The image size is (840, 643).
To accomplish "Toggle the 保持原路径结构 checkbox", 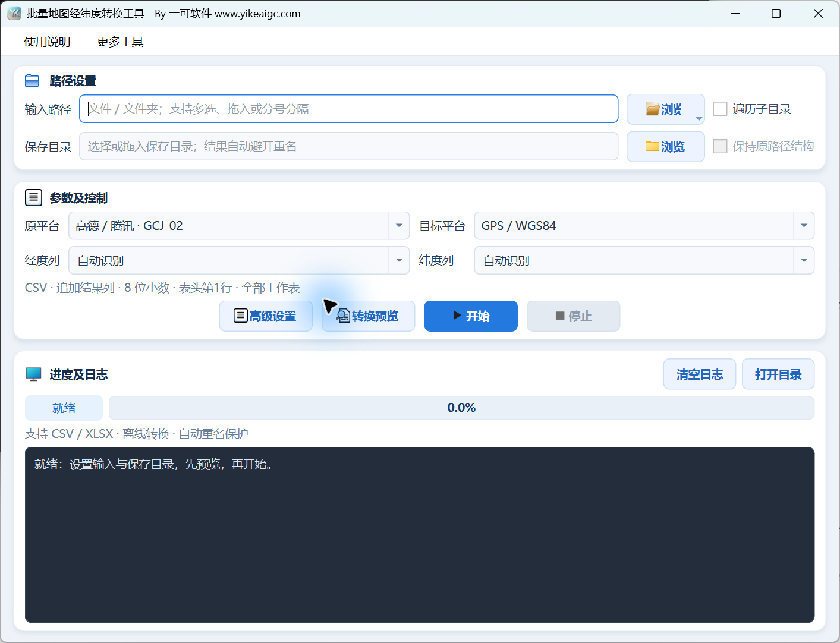I will tap(720, 146).
